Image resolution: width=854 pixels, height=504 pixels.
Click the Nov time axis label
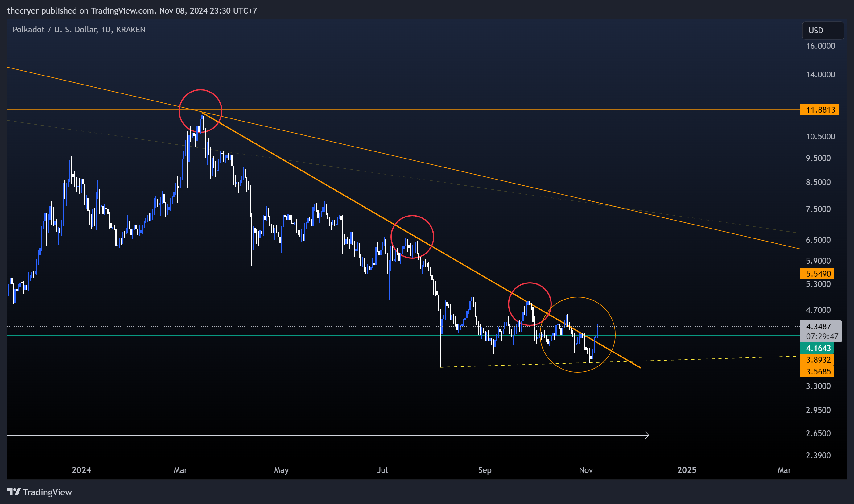tap(586, 470)
